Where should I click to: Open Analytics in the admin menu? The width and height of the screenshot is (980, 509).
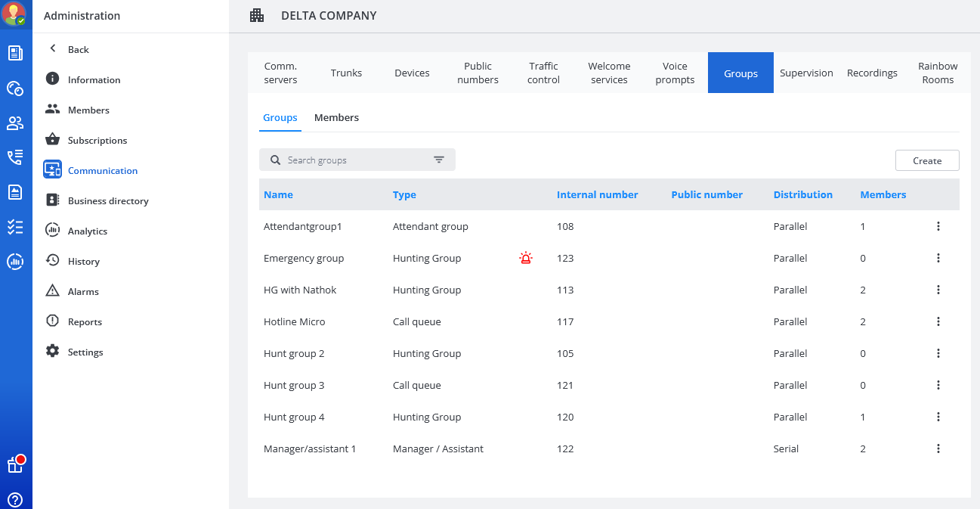(x=88, y=231)
